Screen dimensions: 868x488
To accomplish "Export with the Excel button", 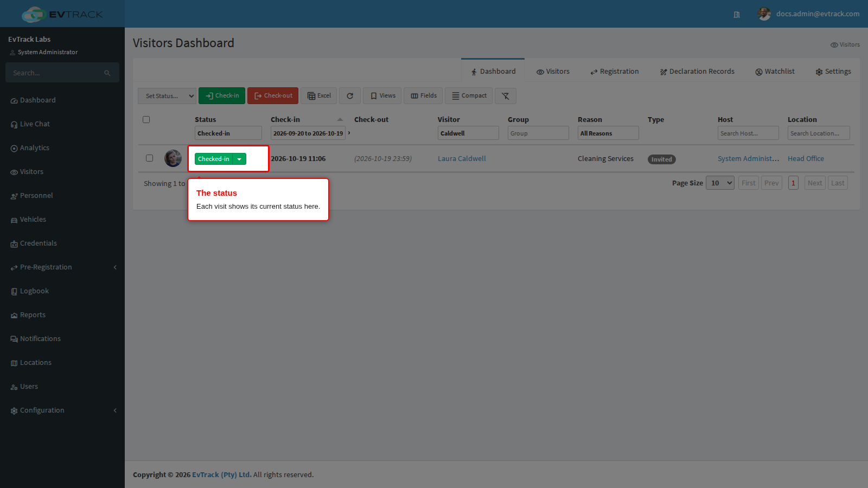I will point(319,95).
